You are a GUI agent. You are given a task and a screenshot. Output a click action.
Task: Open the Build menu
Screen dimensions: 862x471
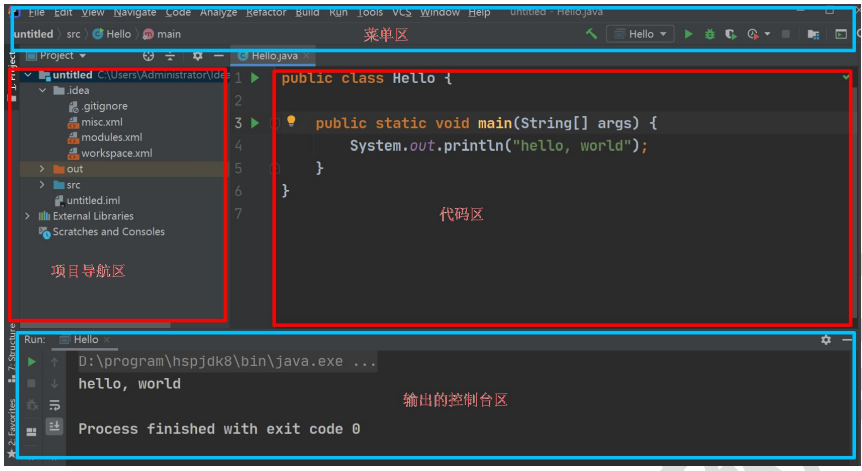click(x=307, y=12)
